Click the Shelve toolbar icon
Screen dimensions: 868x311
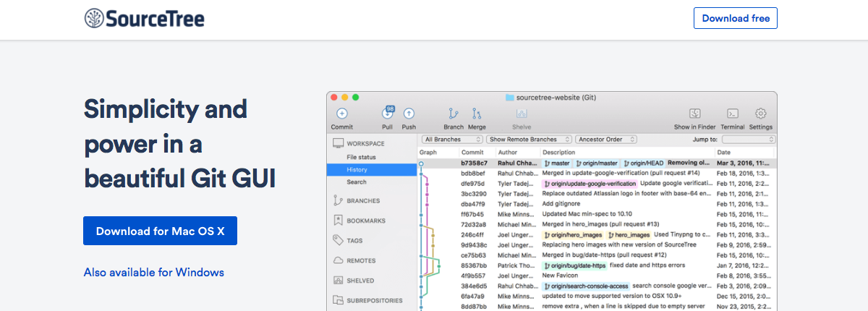coord(522,114)
